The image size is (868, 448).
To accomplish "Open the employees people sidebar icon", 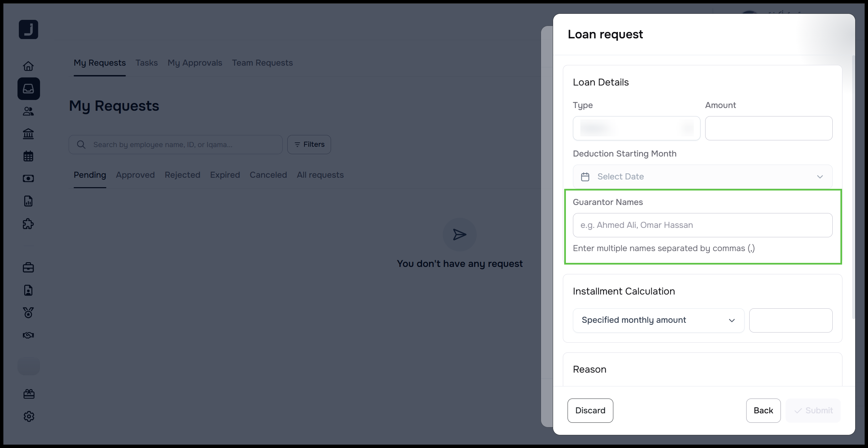I will click(28, 111).
